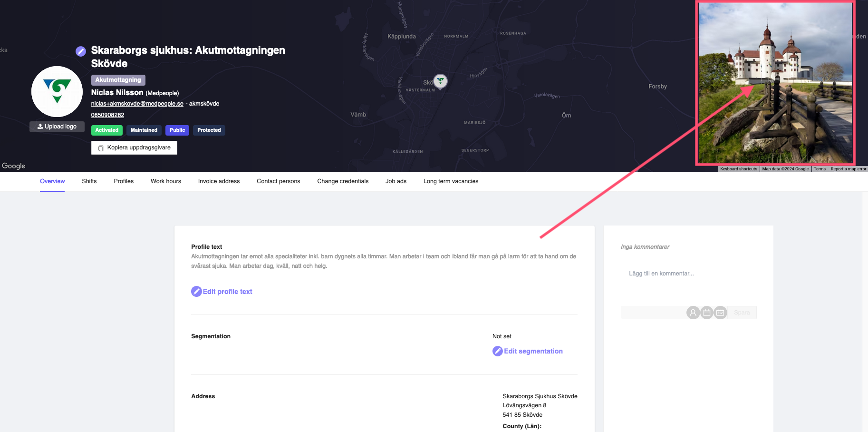Toggle the Public visibility badge
Viewport: 868px width, 432px height.
click(x=177, y=130)
